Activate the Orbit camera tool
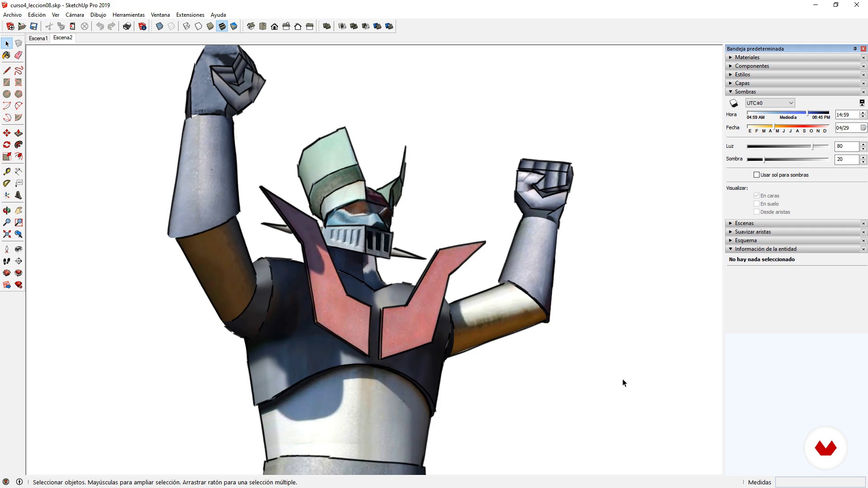 6,211
